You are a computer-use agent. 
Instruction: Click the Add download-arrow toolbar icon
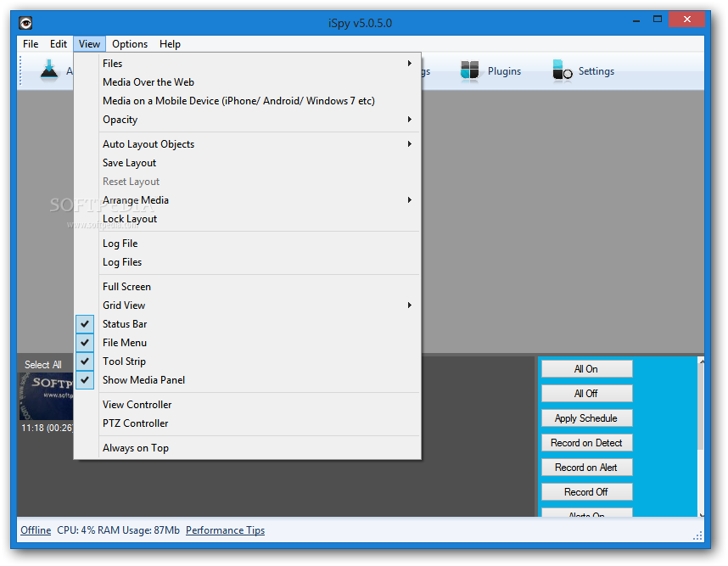(48, 70)
